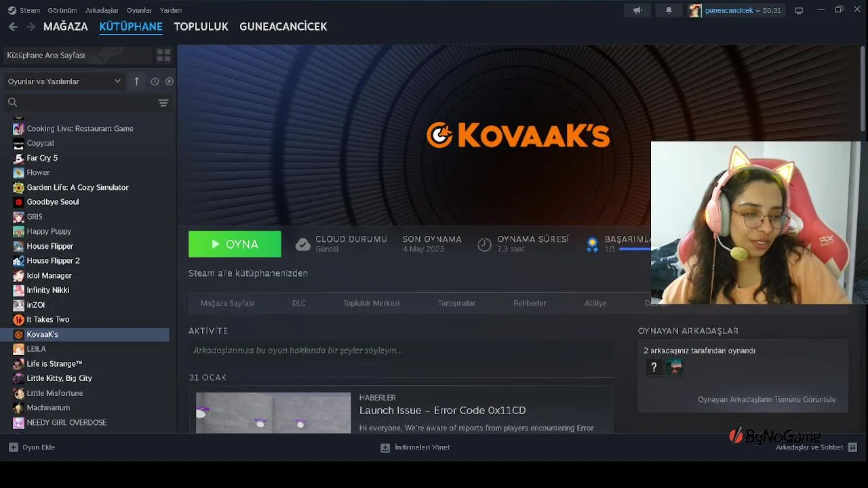Open the GUNEACANCICEK profile tab
Viewport: 868px width, 488px height.
coord(283,26)
